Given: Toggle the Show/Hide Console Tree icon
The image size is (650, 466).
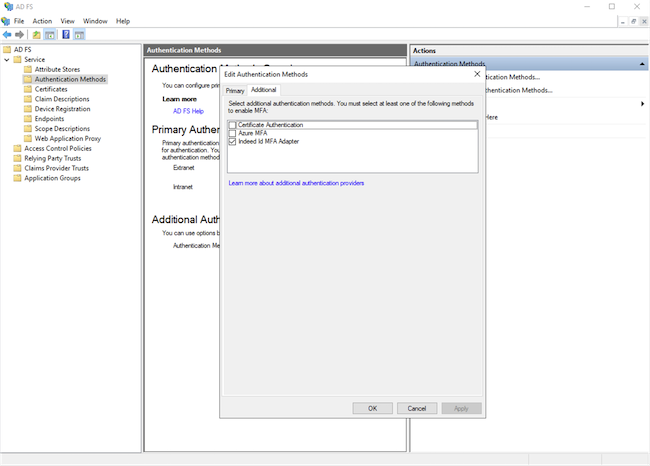Looking at the screenshot, I should (x=50, y=35).
